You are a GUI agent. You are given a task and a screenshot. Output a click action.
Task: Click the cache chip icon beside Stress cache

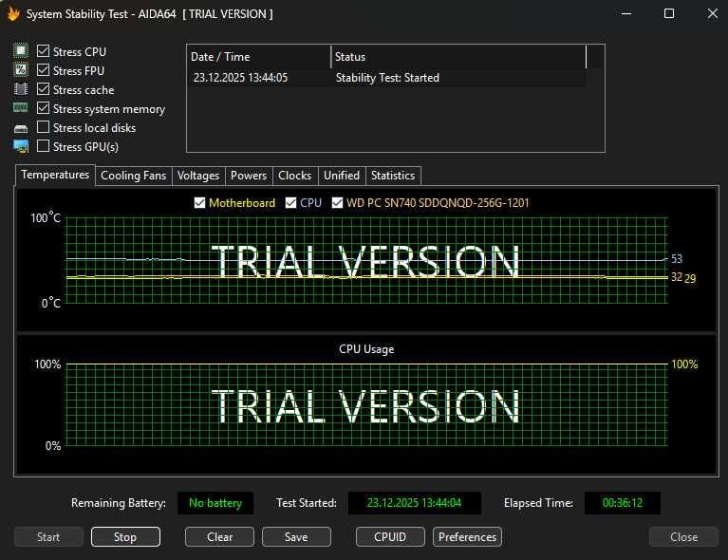(x=21, y=89)
